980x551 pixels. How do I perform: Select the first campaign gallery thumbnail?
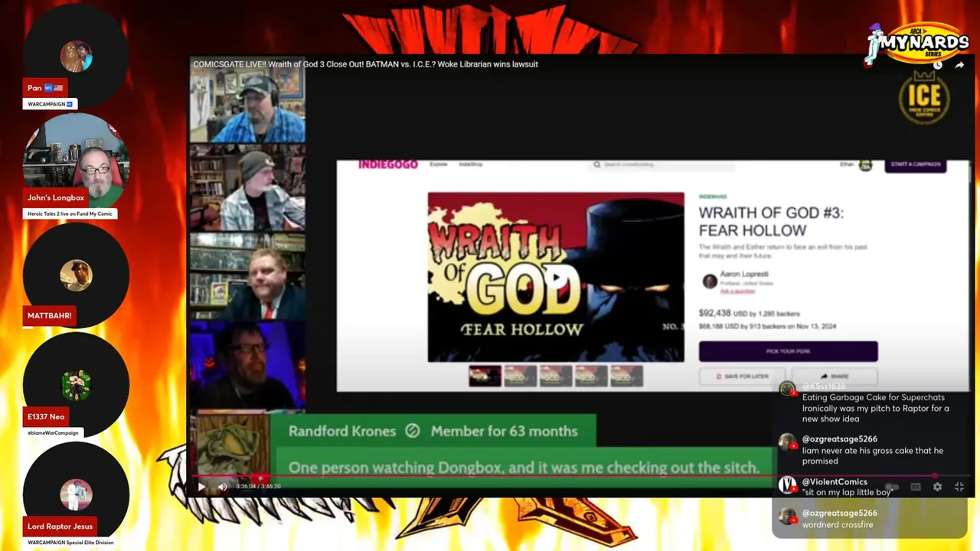[485, 376]
